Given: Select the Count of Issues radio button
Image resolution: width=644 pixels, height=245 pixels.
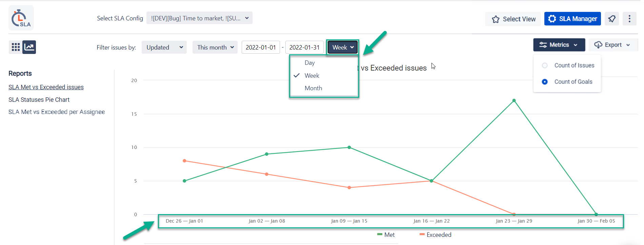Looking at the screenshot, I should click(545, 65).
